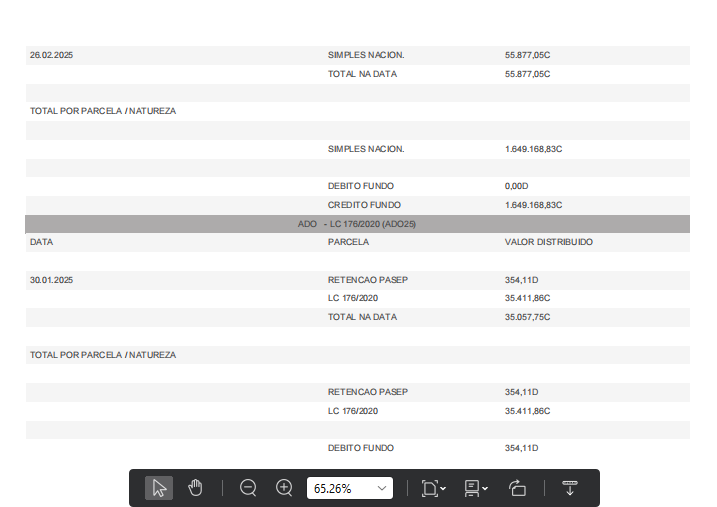This screenshot has height=507, width=717.
Task: Activate the arrow selection tool
Action: click(x=159, y=488)
